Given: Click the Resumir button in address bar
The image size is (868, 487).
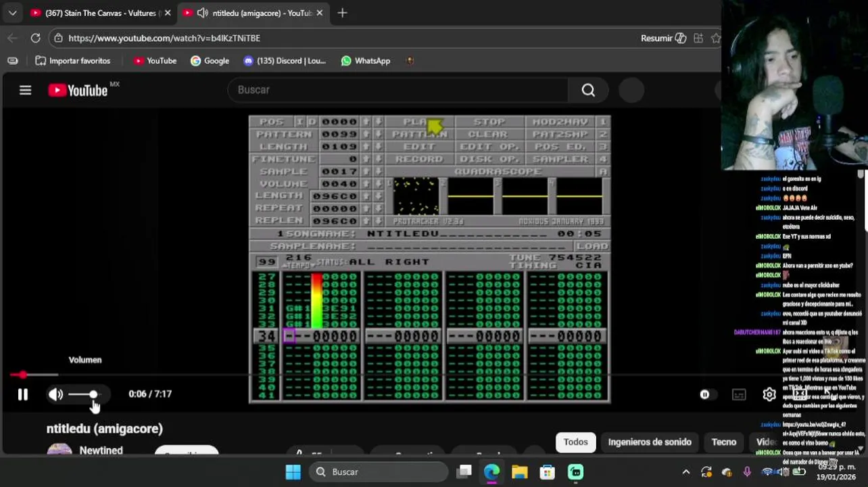Looking at the screenshot, I should pos(663,38).
